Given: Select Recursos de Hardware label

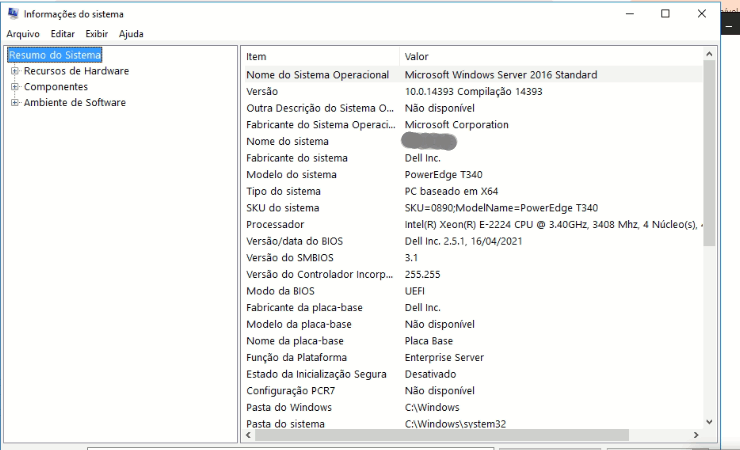Looking at the screenshot, I should point(76,71).
